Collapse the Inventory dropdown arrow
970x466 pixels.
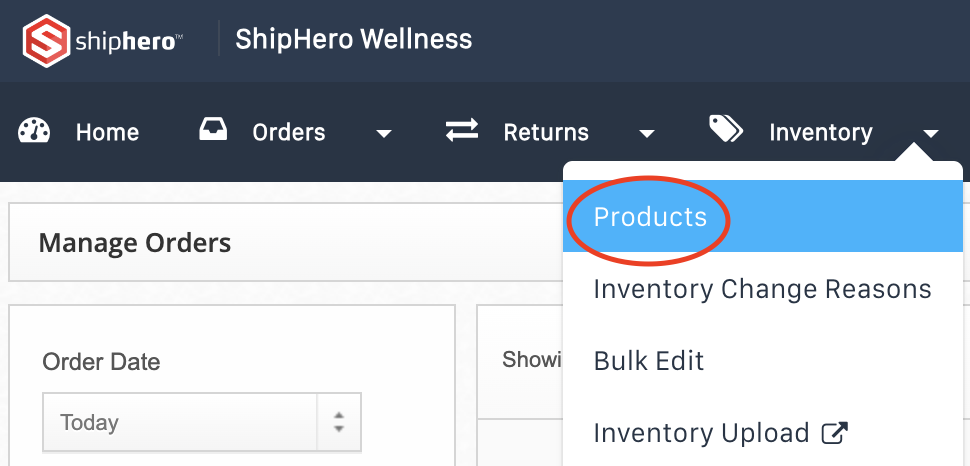click(931, 133)
